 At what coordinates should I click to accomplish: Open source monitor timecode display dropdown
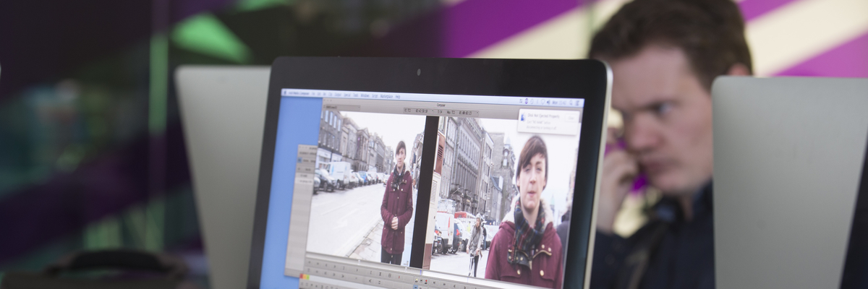click(409, 111)
